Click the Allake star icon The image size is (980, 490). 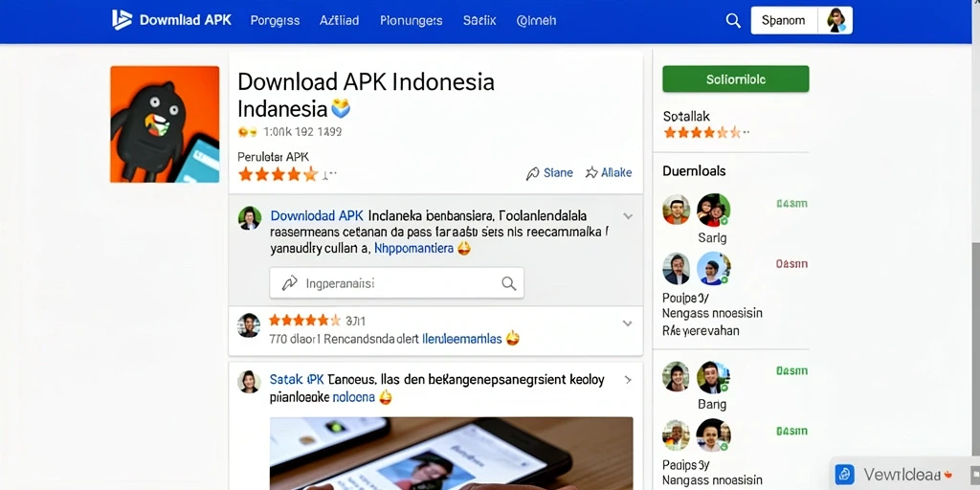pyautogui.click(x=590, y=172)
